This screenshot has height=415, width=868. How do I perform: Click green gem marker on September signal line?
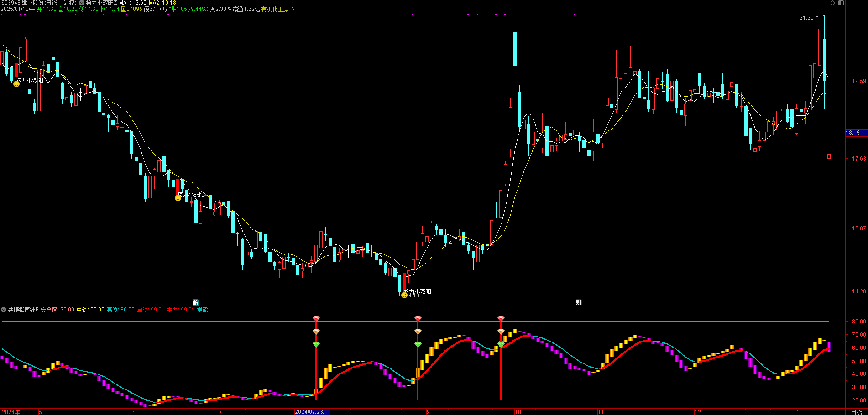[x=418, y=344]
